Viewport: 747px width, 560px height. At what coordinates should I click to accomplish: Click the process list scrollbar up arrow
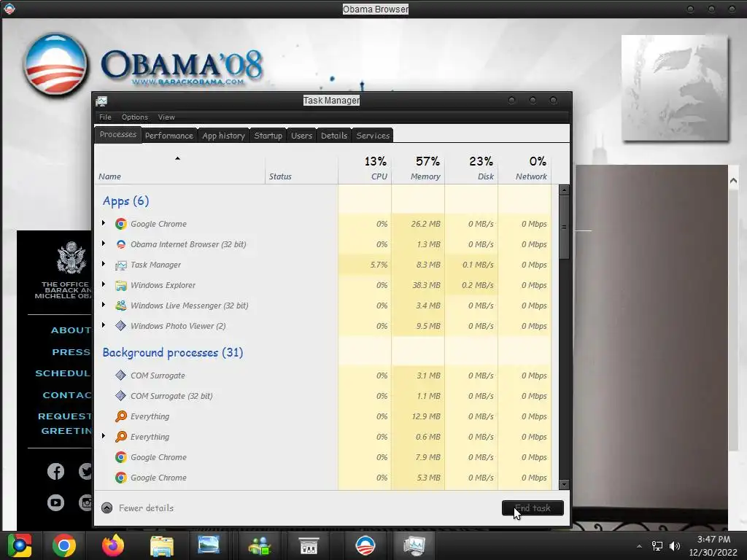pyautogui.click(x=564, y=190)
